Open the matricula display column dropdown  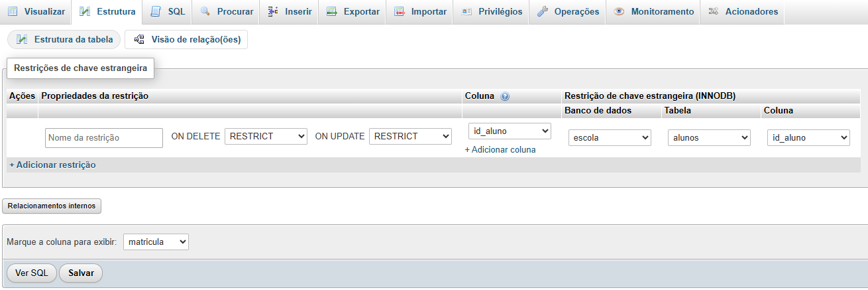pyautogui.click(x=156, y=242)
